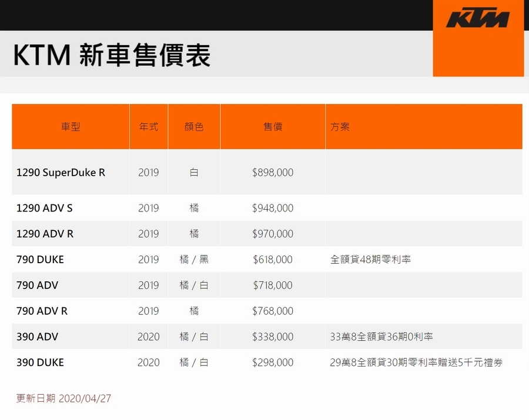Select the 1290 ADV S model name
Image resolution: width=529 pixels, height=420 pixels.
(45, 208)
